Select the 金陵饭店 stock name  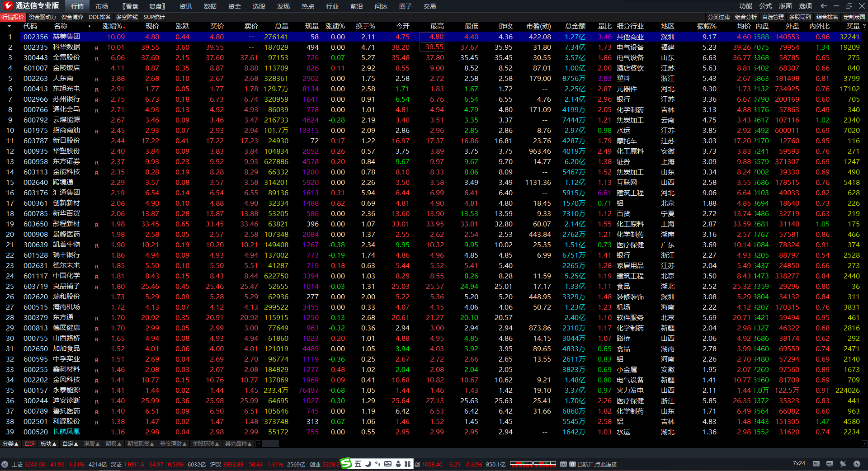pyautogui.click(x=66, y=68)
